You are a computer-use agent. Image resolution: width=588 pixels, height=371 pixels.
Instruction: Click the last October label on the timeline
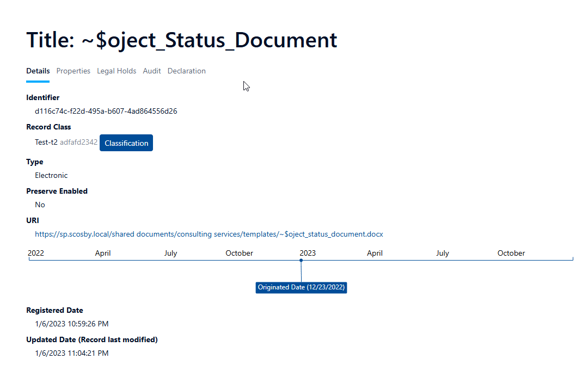point(511,253)
